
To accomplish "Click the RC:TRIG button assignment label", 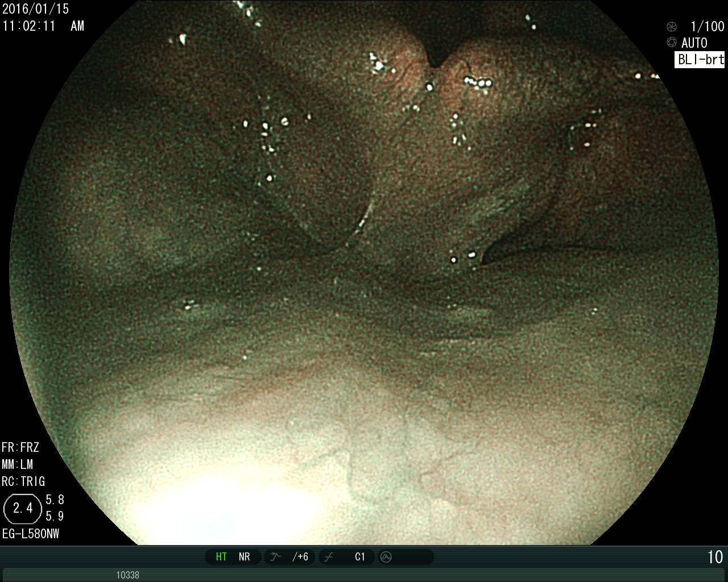I will [23, 481].
